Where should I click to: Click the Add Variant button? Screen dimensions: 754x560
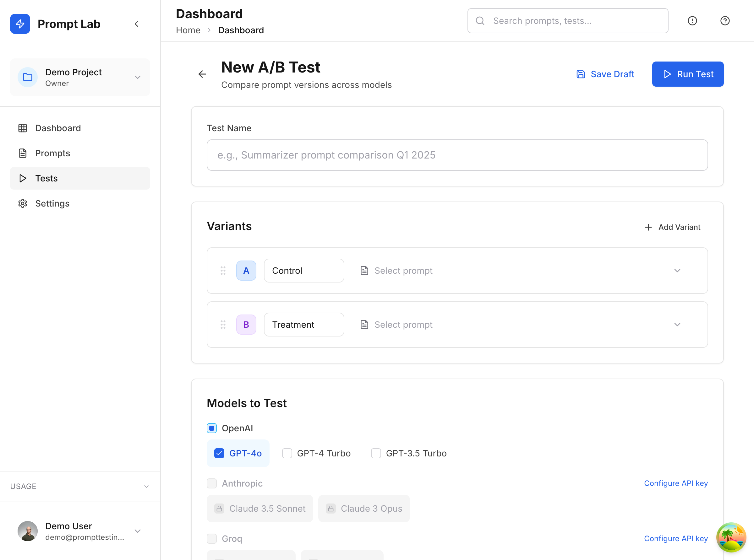pyautogui.click(x=672, y=227)
